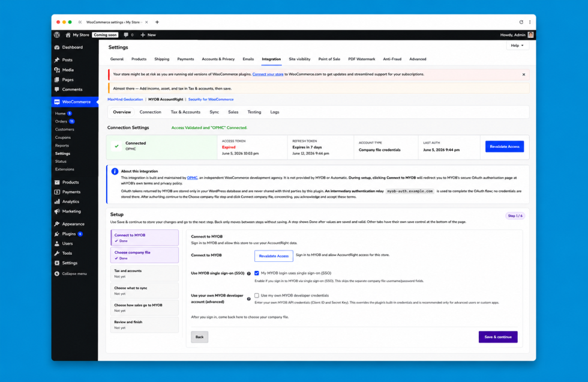Open the Anti-Fraud tab
Screen dimensions: 588x382
(x=392, y=59)
